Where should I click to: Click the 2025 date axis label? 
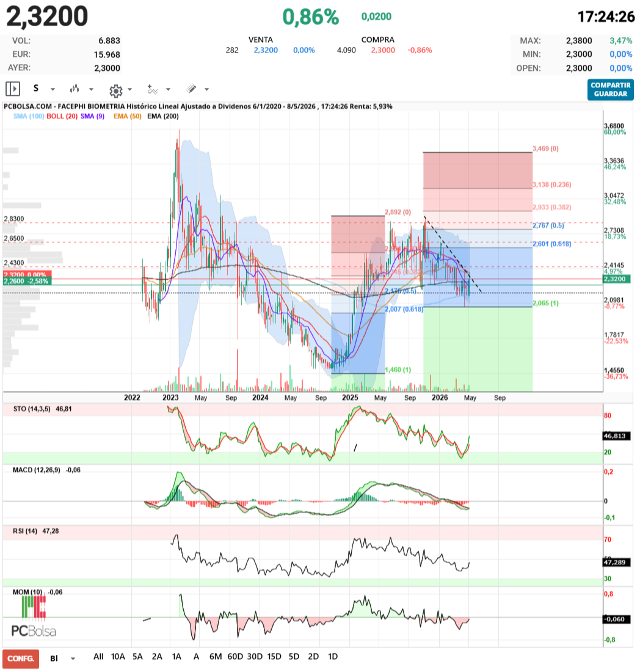coord(350,398)
